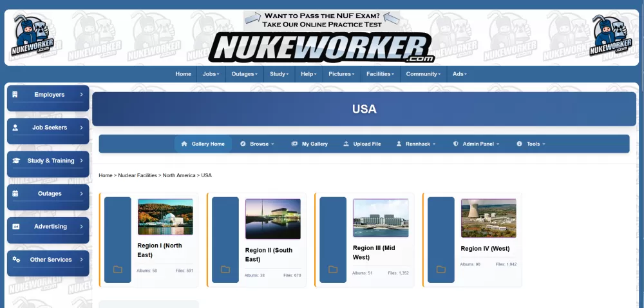Open the Region IV (West) title link
The width and height of the screenshot is (644, 308).
pos(485,249)
